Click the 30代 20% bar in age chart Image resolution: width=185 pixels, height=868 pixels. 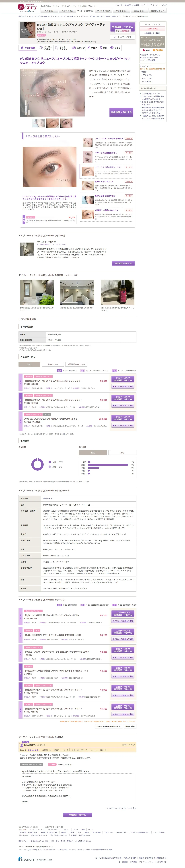(x=94, y=468)
